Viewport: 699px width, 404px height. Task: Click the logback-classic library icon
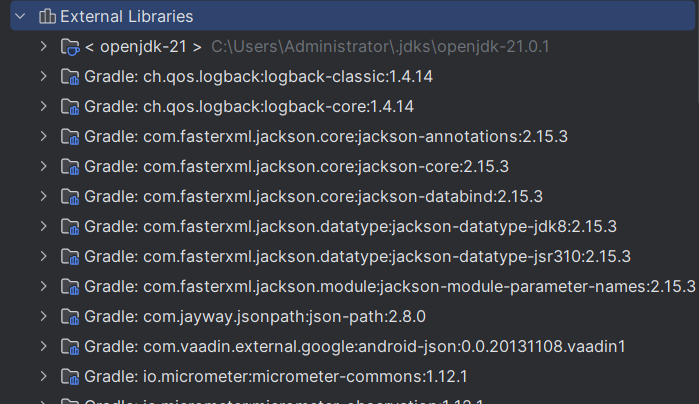click(70, 77)
